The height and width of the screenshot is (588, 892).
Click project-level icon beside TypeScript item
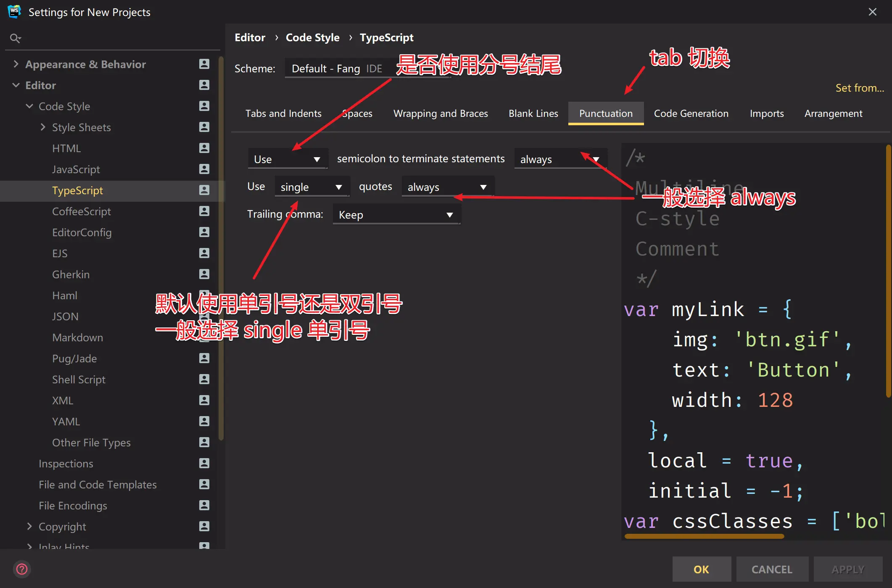pyautogui.click(x=204, y=190)
